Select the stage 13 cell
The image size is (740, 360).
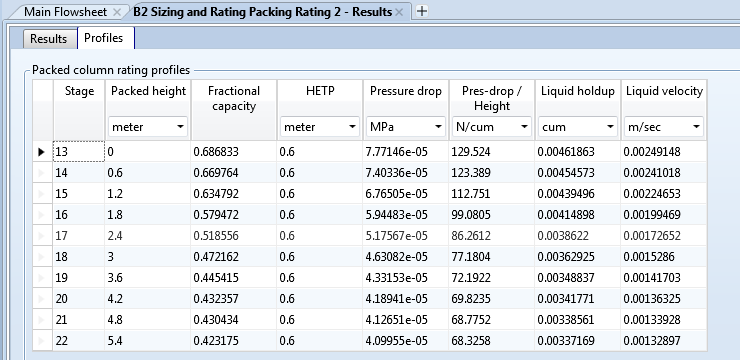click(79, 152)
